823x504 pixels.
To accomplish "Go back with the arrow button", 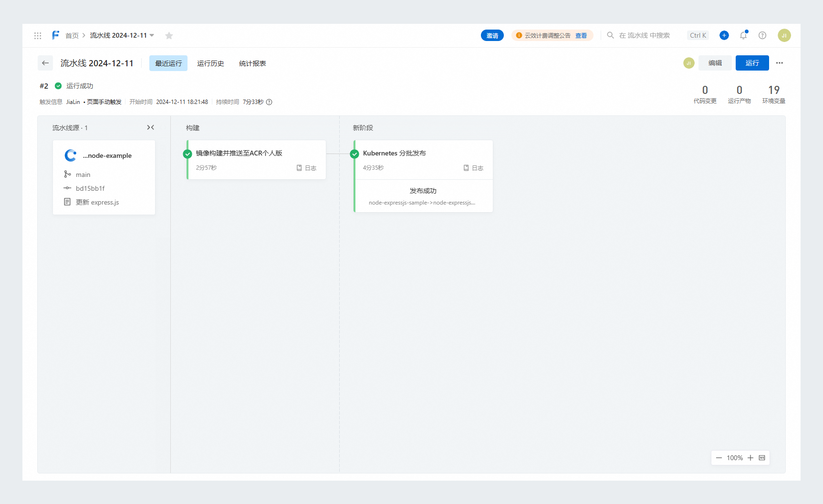I will tap(45, 63).
